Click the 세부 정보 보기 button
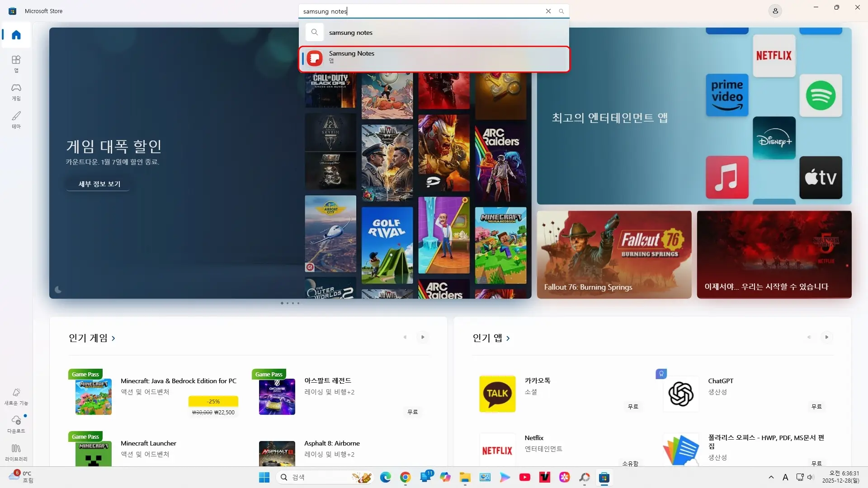 [x=99, y=184]
